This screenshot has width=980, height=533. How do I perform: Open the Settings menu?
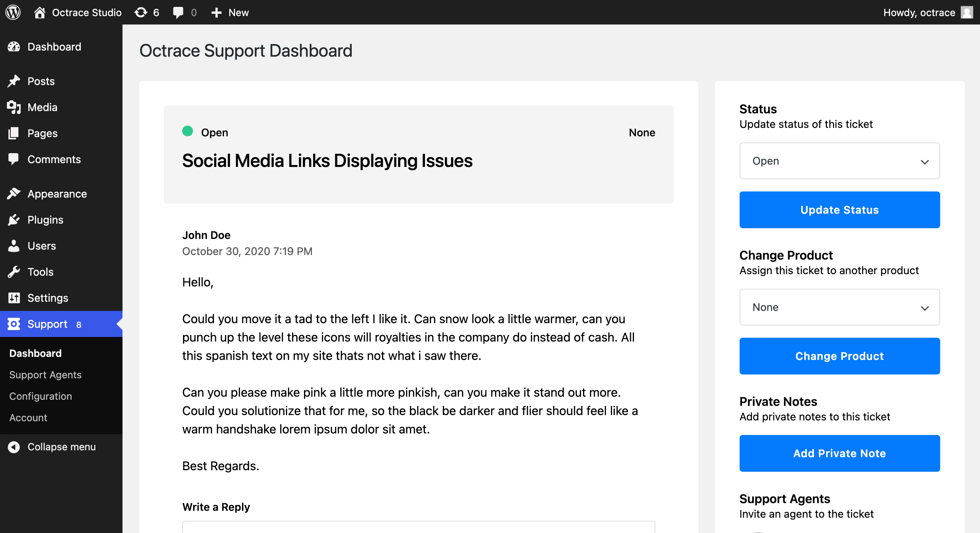click(x=61, y=298)
